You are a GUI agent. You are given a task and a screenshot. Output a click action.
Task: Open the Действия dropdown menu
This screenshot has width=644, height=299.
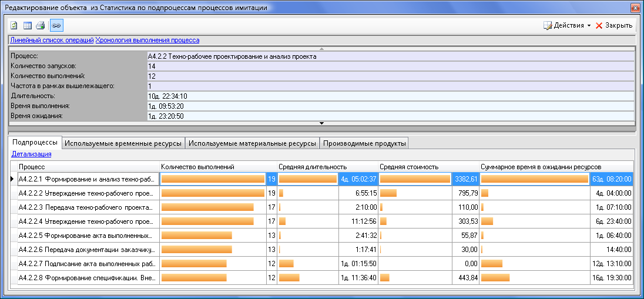coord(567,25)
